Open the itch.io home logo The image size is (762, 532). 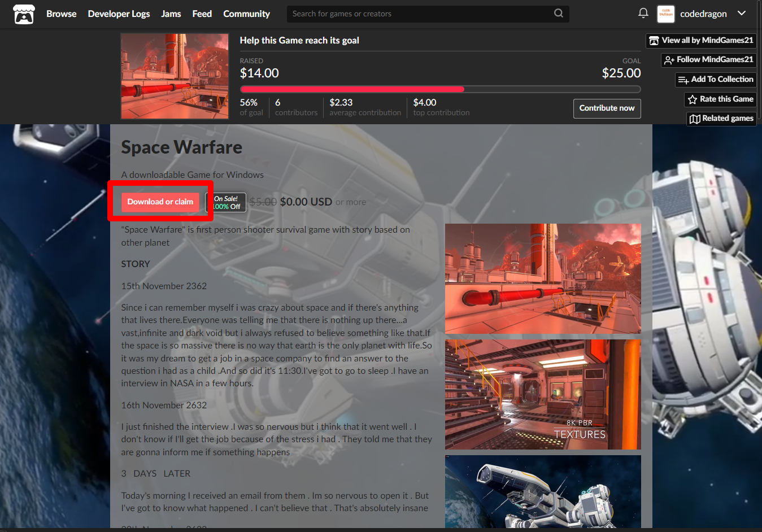(x=24, y=14)
